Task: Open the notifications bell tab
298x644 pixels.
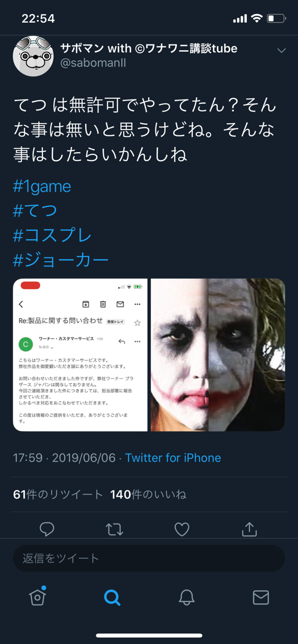Action: pyautogui.click(x=186, y=597)
